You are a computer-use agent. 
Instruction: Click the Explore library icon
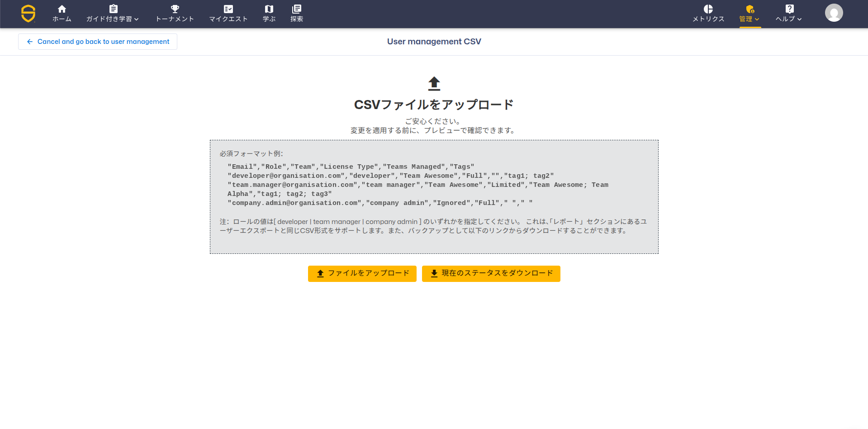pyautogui.click(x=297, y=9)
